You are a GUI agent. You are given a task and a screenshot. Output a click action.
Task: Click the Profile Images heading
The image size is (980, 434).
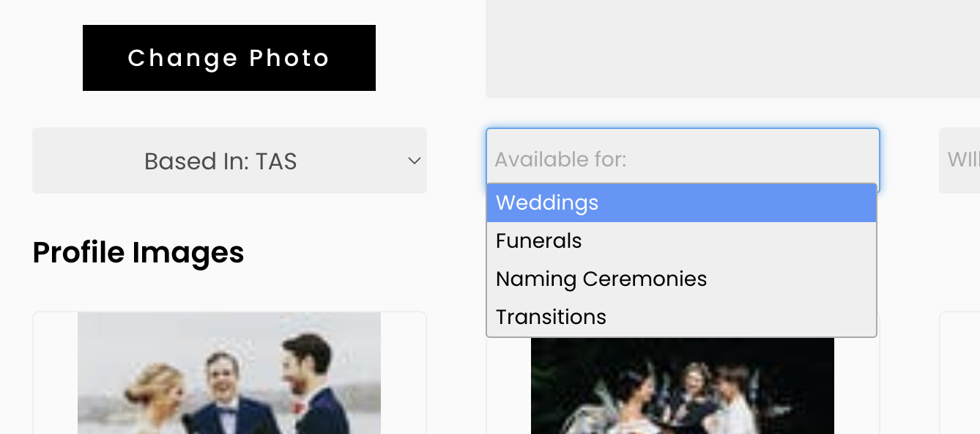(138, 252)
